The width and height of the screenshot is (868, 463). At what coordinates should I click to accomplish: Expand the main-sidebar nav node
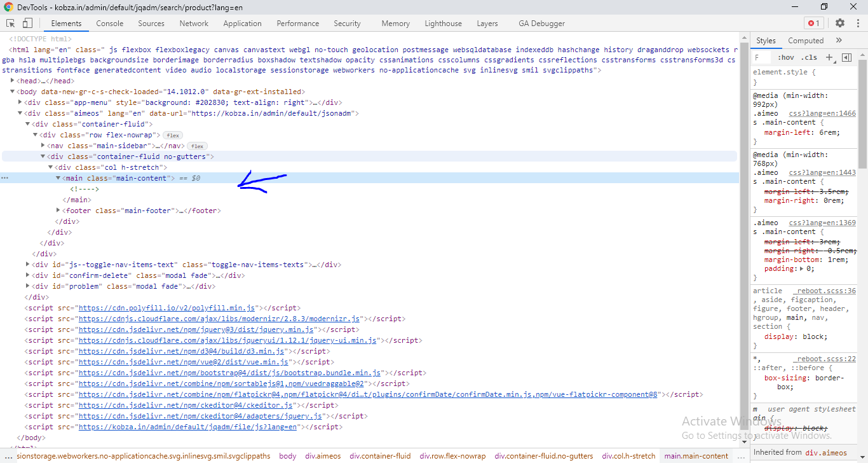43,146
